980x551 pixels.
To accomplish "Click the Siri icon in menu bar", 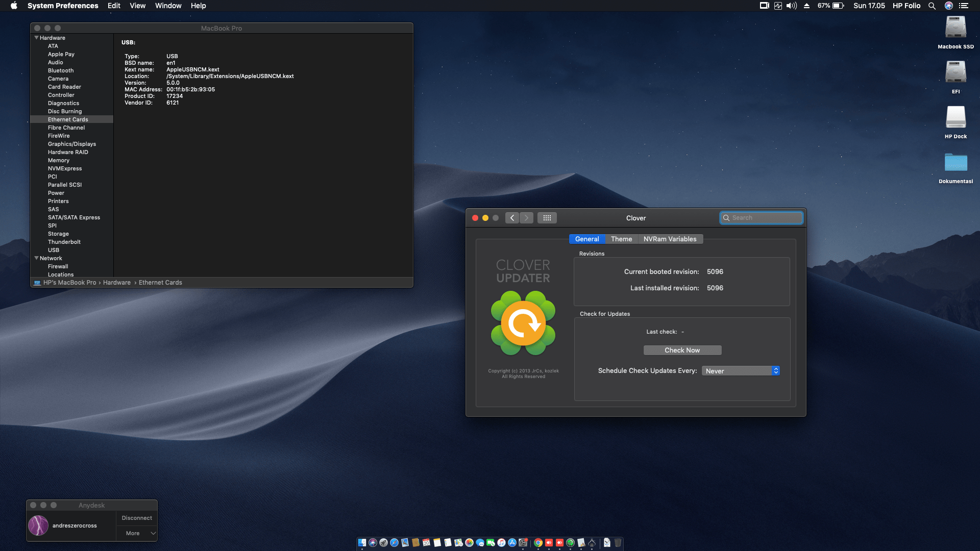I will [949, 6].
